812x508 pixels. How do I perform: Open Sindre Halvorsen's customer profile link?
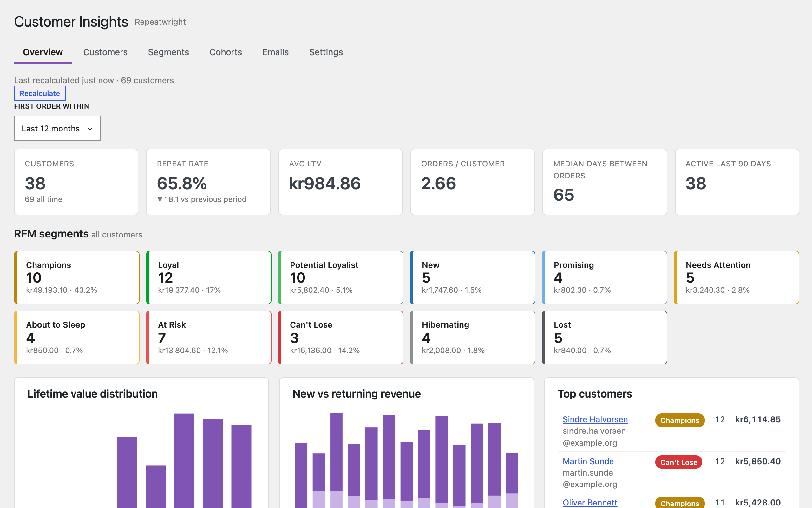(595, 419)
